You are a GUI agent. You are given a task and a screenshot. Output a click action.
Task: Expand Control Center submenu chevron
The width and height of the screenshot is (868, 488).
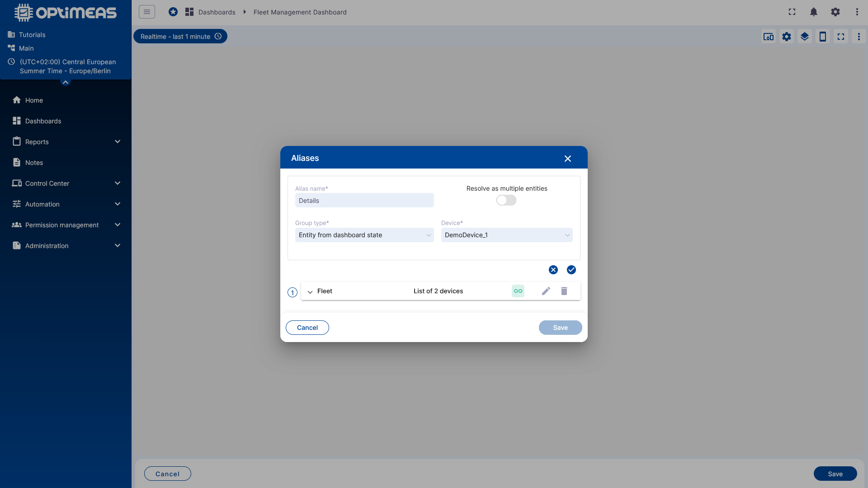pyautogui.click(x=118, y=183)
